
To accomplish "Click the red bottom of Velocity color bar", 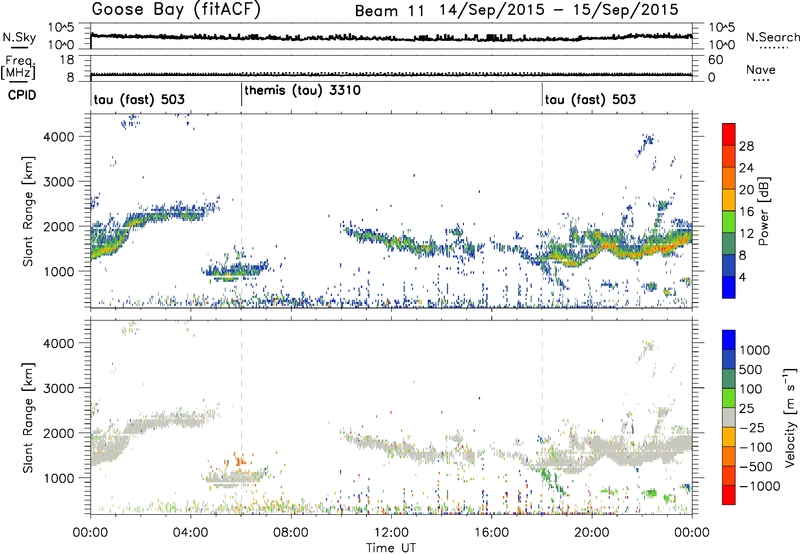I will [729, 495].
